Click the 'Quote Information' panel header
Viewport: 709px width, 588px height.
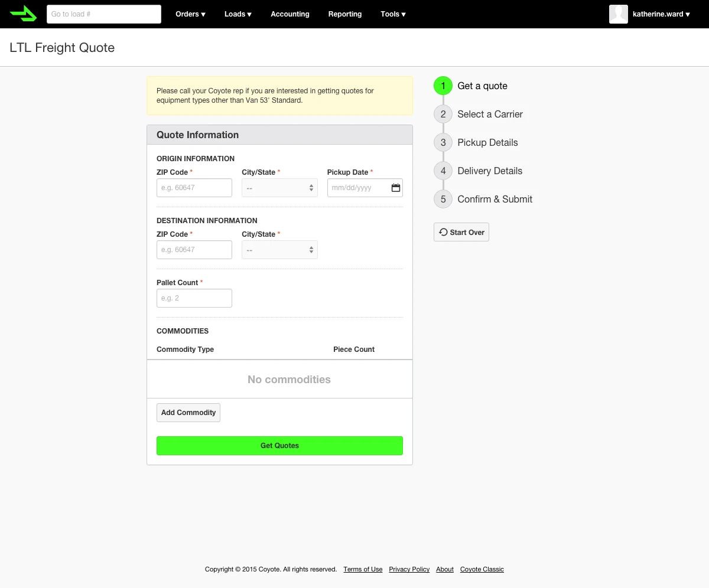point(279,135)
